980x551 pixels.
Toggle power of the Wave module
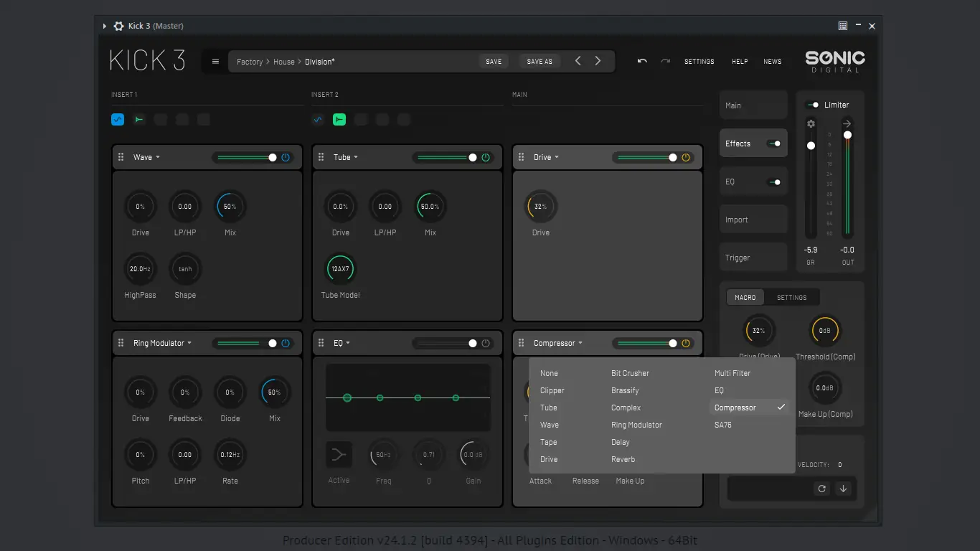(286, 157)
